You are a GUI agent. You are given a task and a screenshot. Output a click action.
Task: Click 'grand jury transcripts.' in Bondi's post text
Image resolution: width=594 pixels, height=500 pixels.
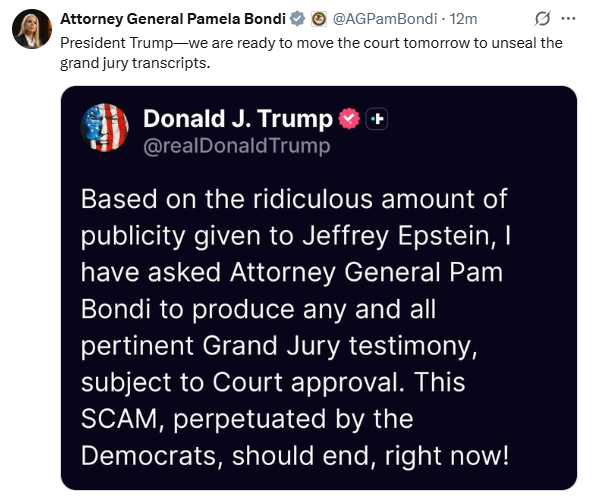[135, 63]
